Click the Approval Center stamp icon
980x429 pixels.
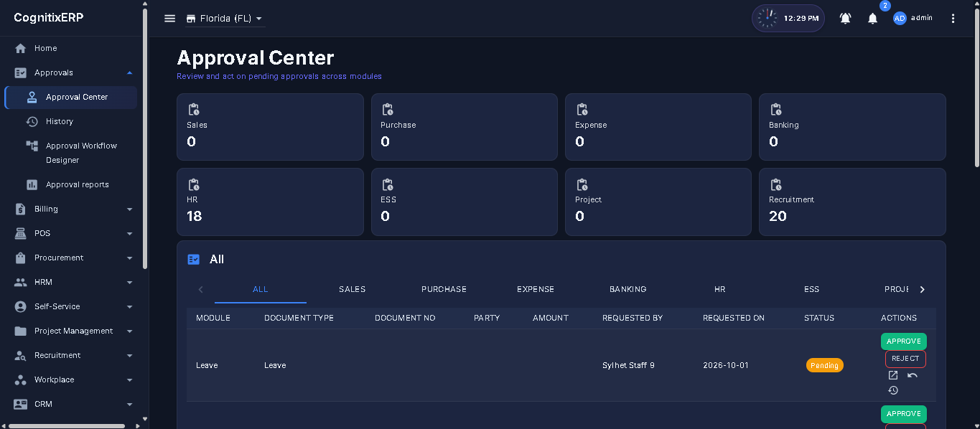click(x=32, y=97)
